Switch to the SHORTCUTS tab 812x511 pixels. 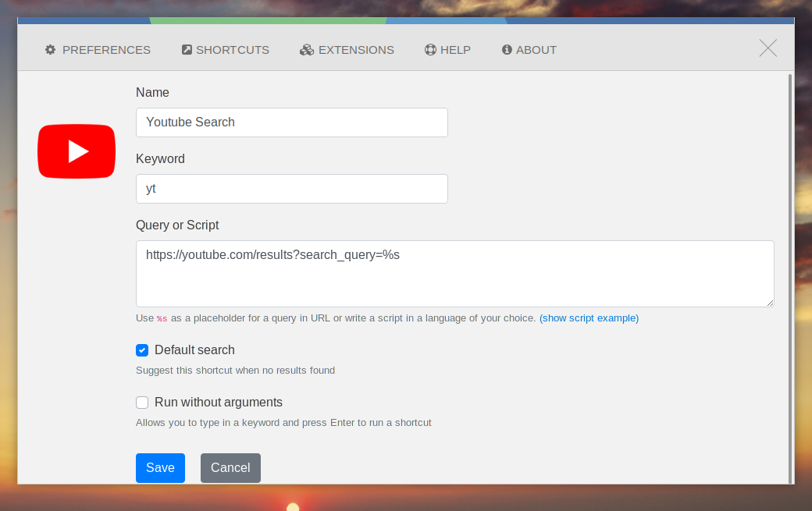[226, 50]
